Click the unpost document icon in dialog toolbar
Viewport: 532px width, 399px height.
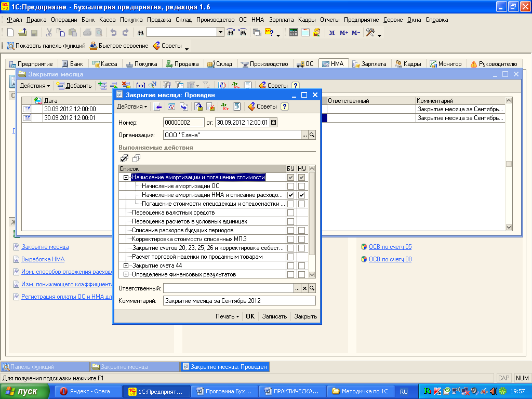[x=211, y=107]
